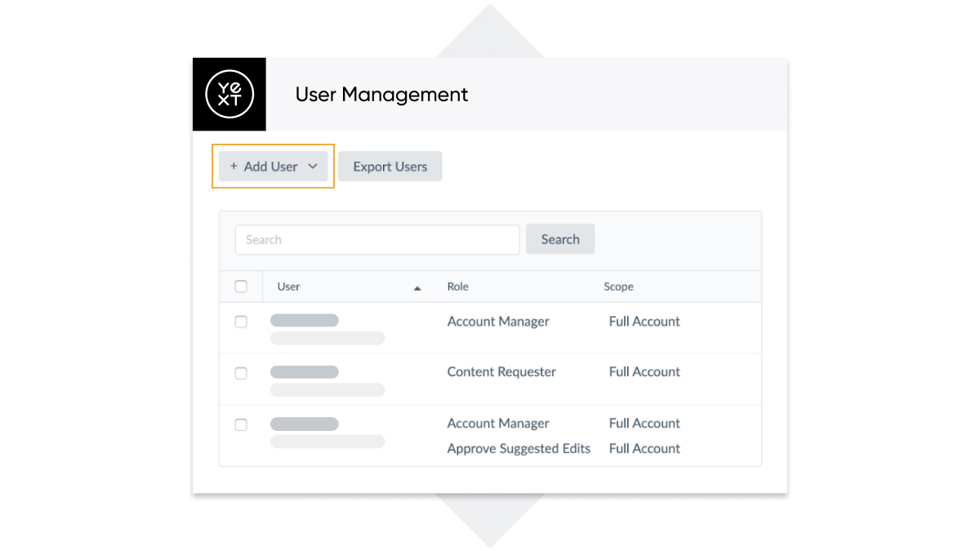
Task: Sort by the Role column header
Action: click(x=457, y=287)
